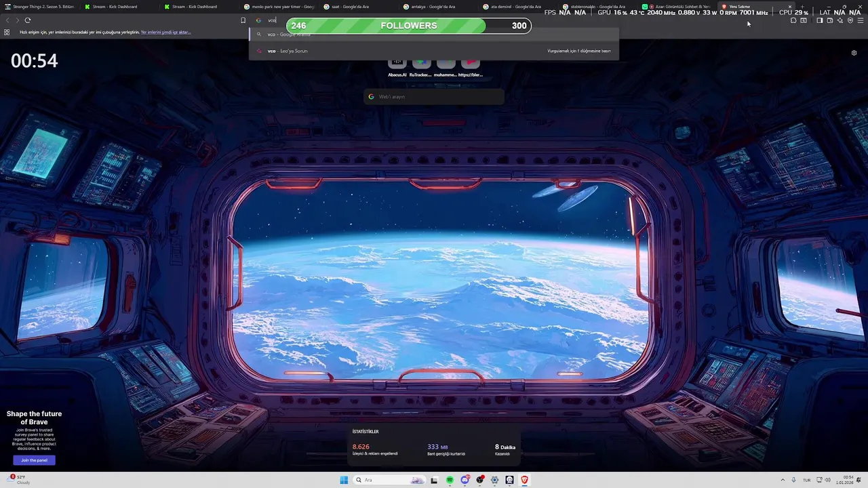Open Discord from the taskbar
The image size is (868, 488).
click(465, 480)
